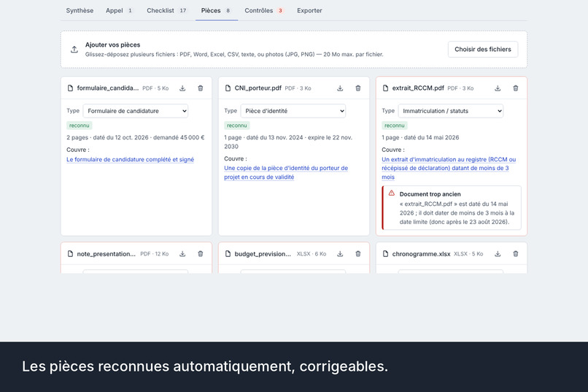This screenshot has width=588, height=392.
Task: Click the upload icon in Ajouter vos pièces
Action: (74, 50)
